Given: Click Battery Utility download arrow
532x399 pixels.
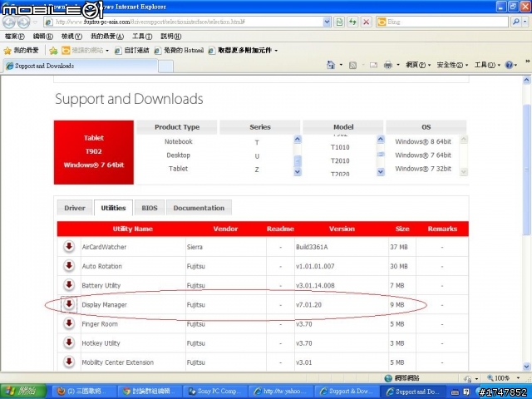Looking at the screenshot, I should (69, 284).
